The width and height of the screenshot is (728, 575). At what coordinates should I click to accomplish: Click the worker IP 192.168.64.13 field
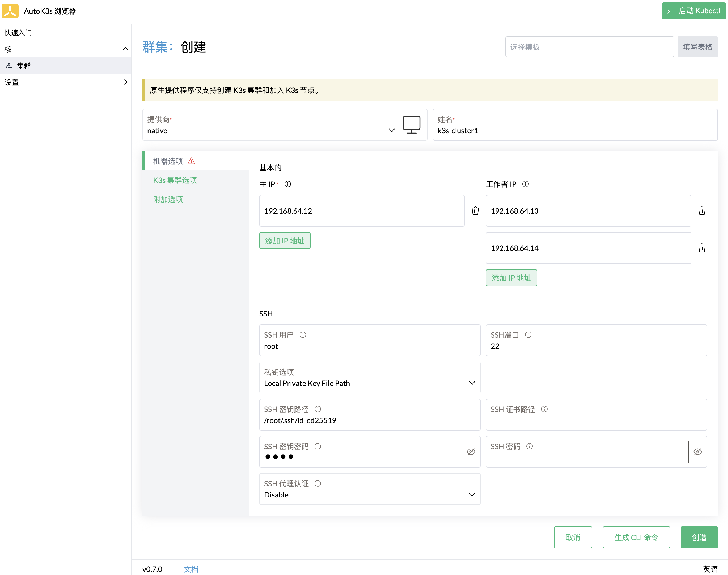click(x=588, y=211)
